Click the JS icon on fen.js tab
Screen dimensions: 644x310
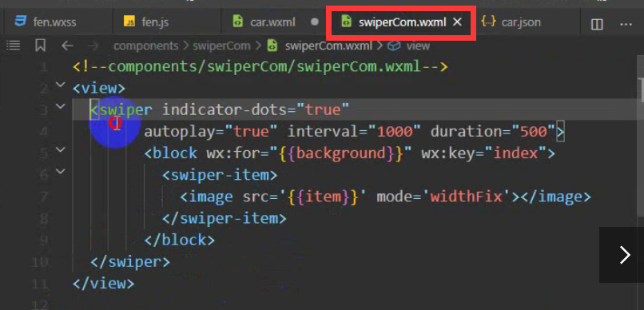coord(129,22)
